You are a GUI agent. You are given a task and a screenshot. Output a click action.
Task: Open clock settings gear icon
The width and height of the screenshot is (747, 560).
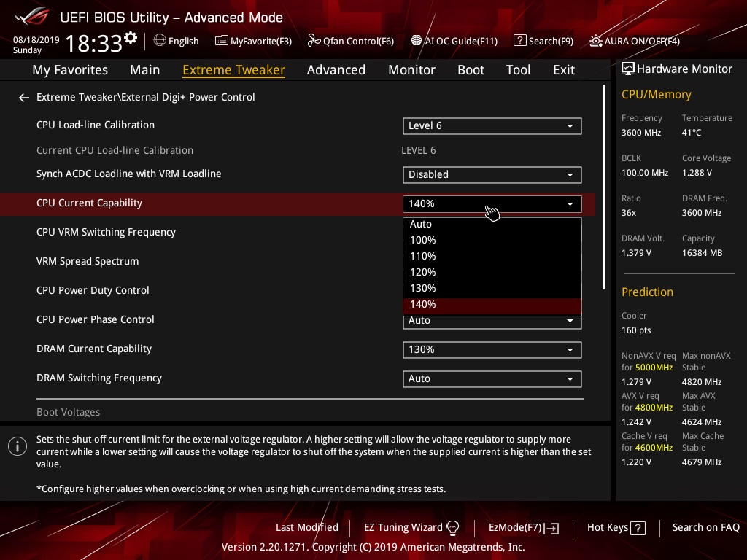[x=131, y=38]
